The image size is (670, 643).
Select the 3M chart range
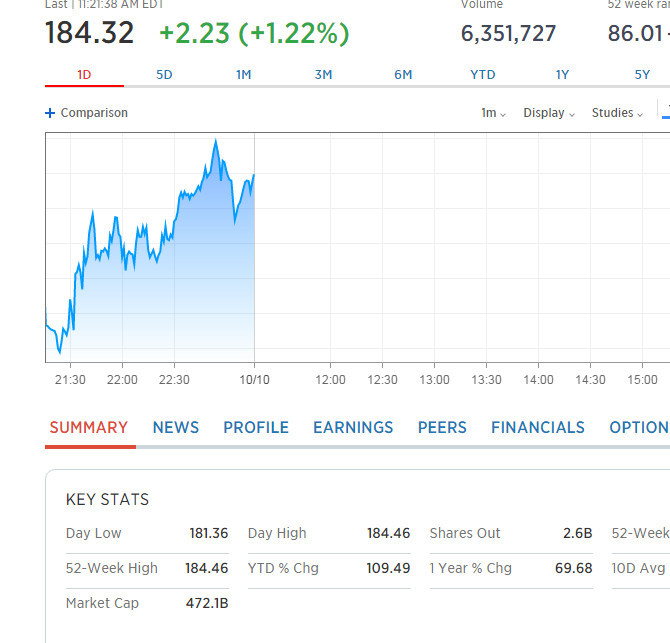pyautogui.click(x=323, y=75)
